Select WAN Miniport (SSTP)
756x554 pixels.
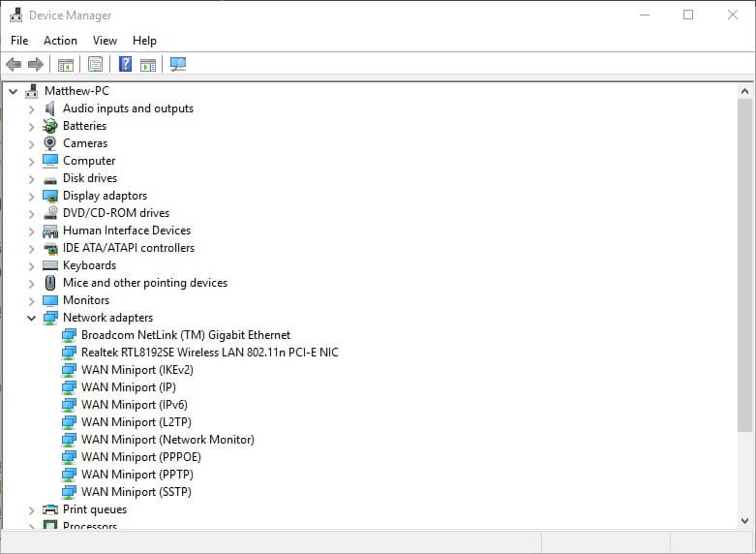pos(136,491)
